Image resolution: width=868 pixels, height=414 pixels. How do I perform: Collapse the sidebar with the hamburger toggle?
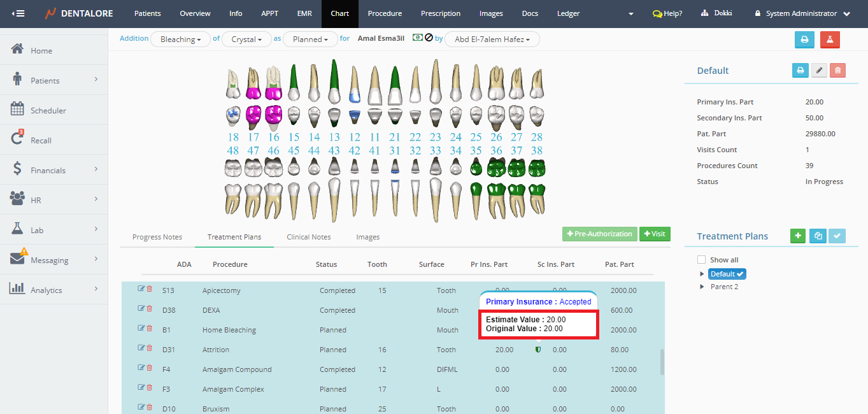click(x=18, y=13)
